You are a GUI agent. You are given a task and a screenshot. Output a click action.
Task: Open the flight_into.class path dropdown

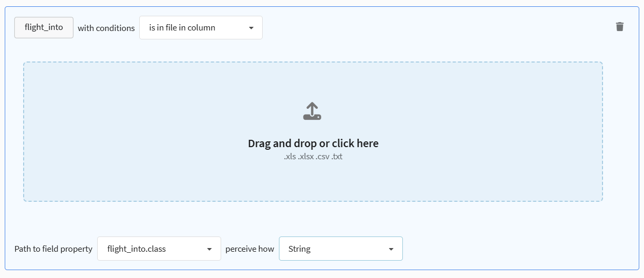click(x=159, y=249)
